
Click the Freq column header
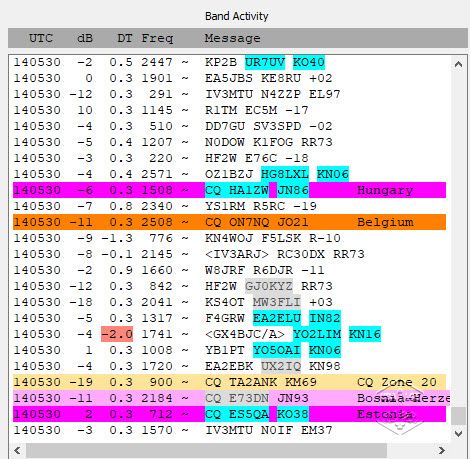tap(157, 38)
